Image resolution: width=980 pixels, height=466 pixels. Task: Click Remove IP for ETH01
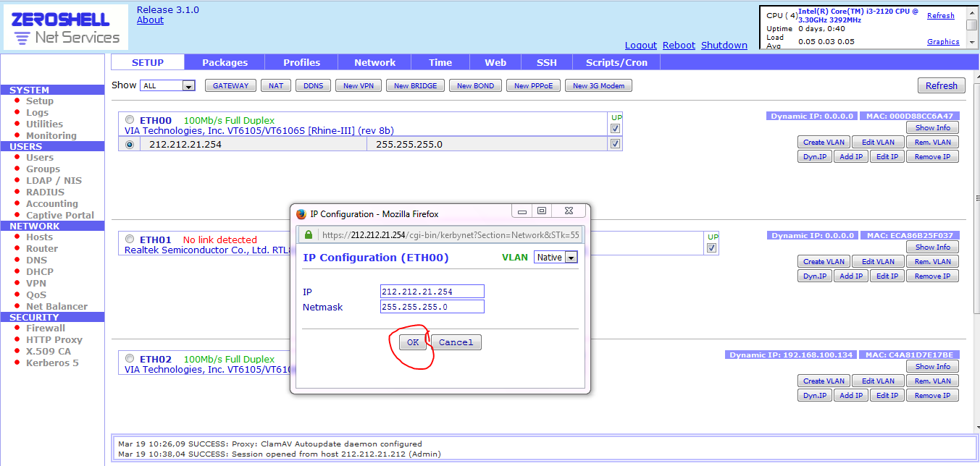pos(932,276)
